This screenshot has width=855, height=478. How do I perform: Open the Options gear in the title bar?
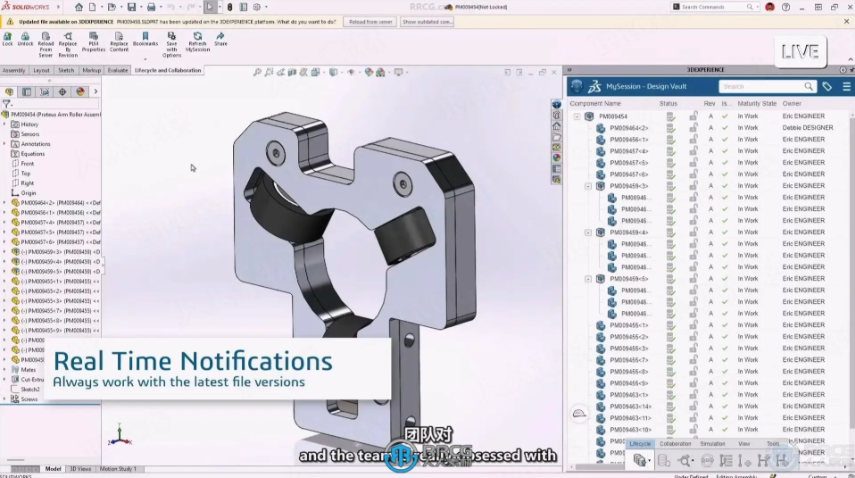(257, 7)
